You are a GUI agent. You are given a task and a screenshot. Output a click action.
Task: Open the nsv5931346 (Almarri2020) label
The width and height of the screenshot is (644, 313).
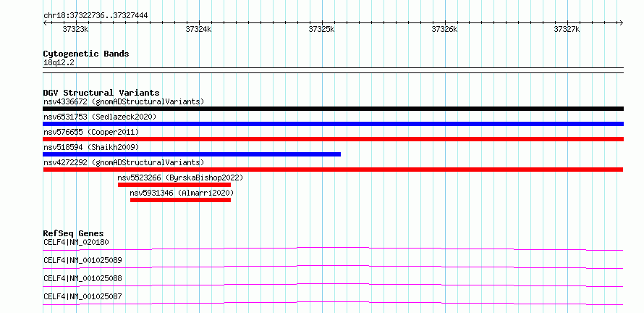[182, 193]
